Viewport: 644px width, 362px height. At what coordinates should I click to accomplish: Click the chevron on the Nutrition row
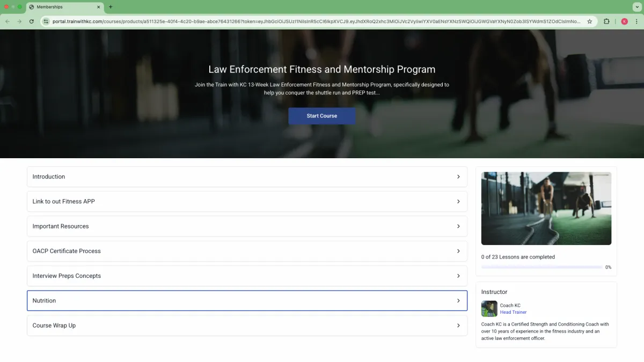pyautogui.click(x=458, y=300)
